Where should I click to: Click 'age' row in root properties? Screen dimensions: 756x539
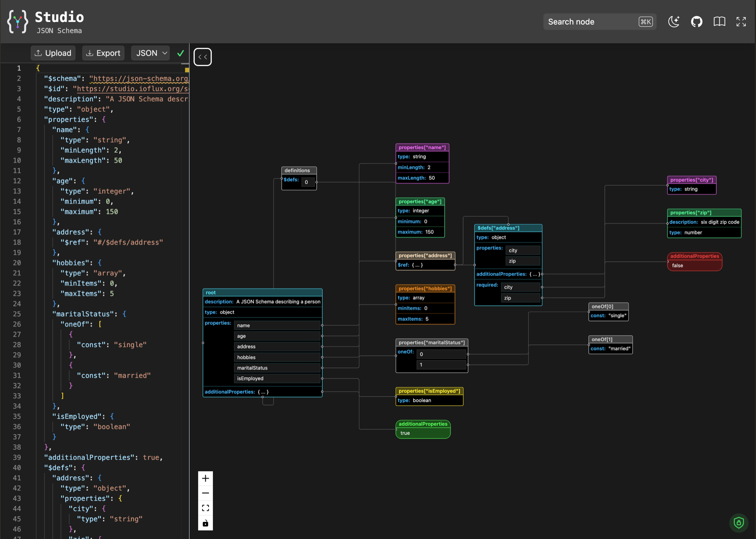[x=277, y=336]
